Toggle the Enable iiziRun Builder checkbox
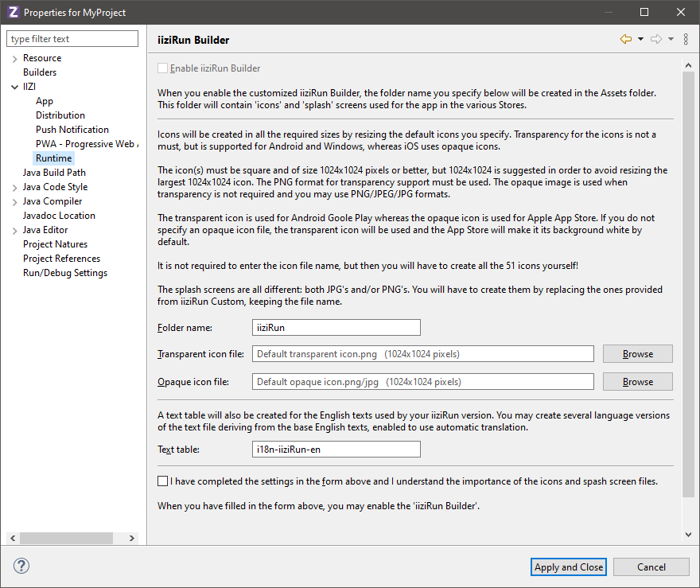The image size is (700, 588). coord(163,68)
